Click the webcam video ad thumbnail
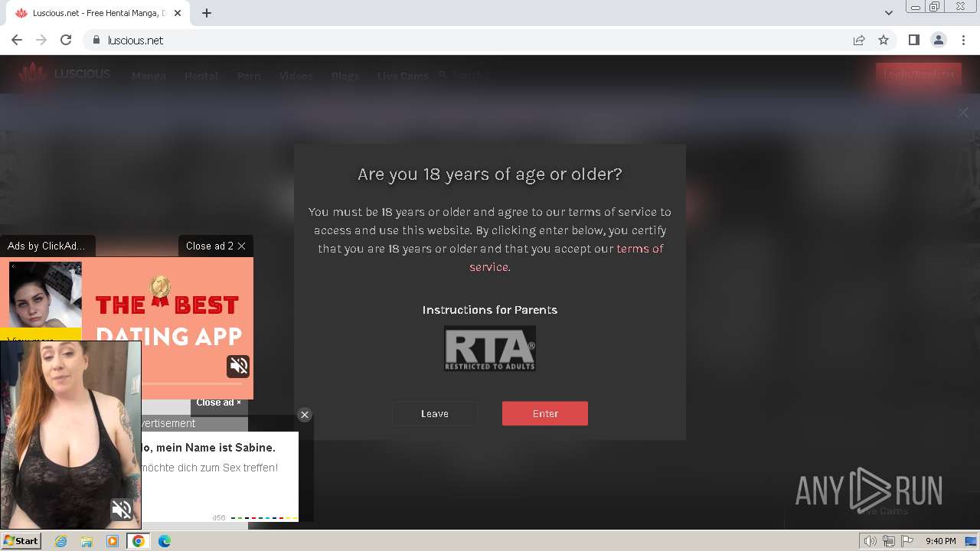Screen dimensions: 980x551 coord(70,435)
